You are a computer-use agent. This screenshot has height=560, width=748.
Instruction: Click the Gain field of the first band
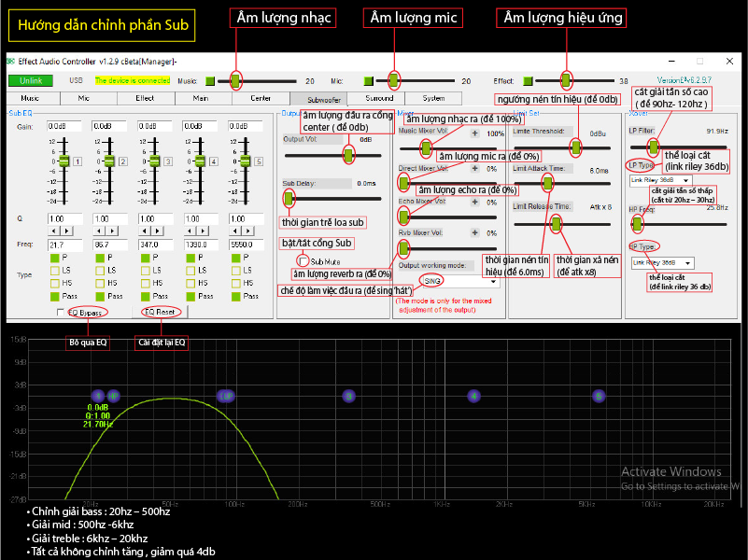[64, 126]
